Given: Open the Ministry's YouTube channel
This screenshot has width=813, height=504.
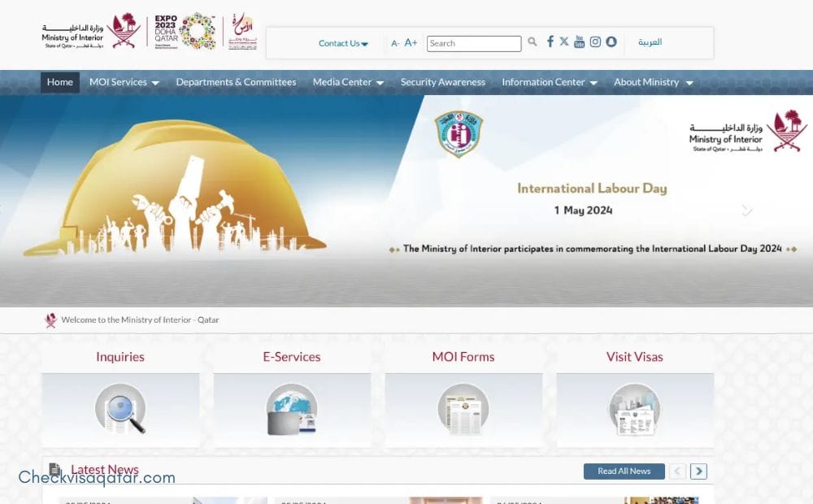Looking at the screenshot, I should 579,41.
